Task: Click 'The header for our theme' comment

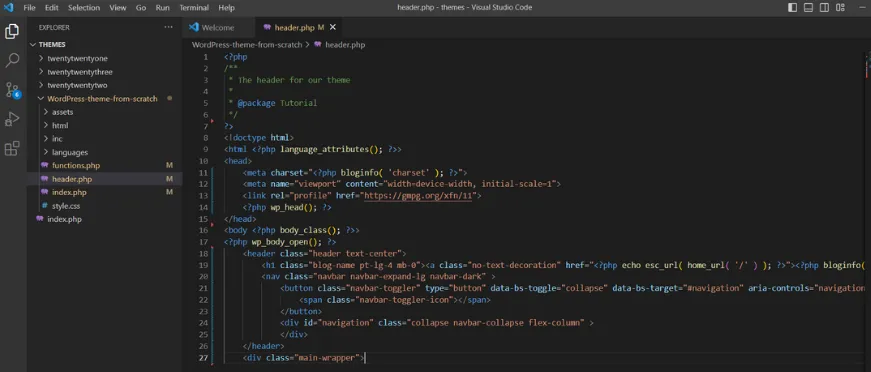Action: click(294, 80)
